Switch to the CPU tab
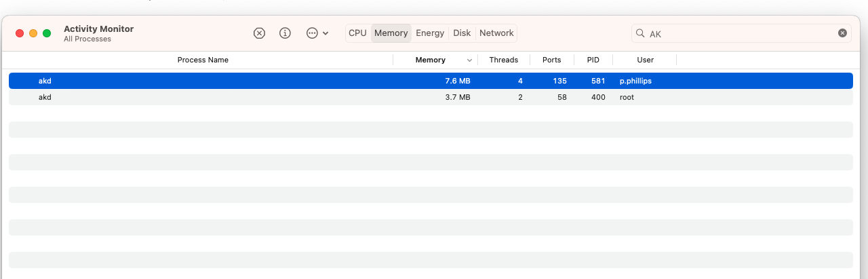The image size is (868, 279). 357,33
